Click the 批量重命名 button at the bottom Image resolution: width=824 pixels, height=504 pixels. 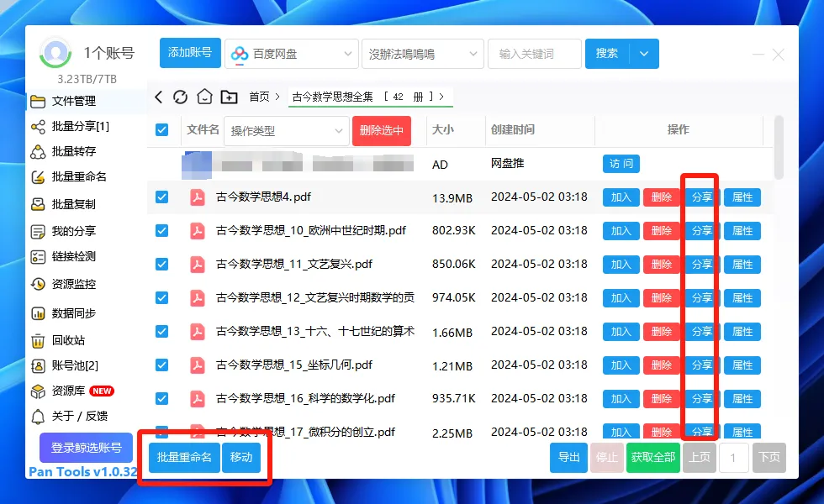coord(184,457)
